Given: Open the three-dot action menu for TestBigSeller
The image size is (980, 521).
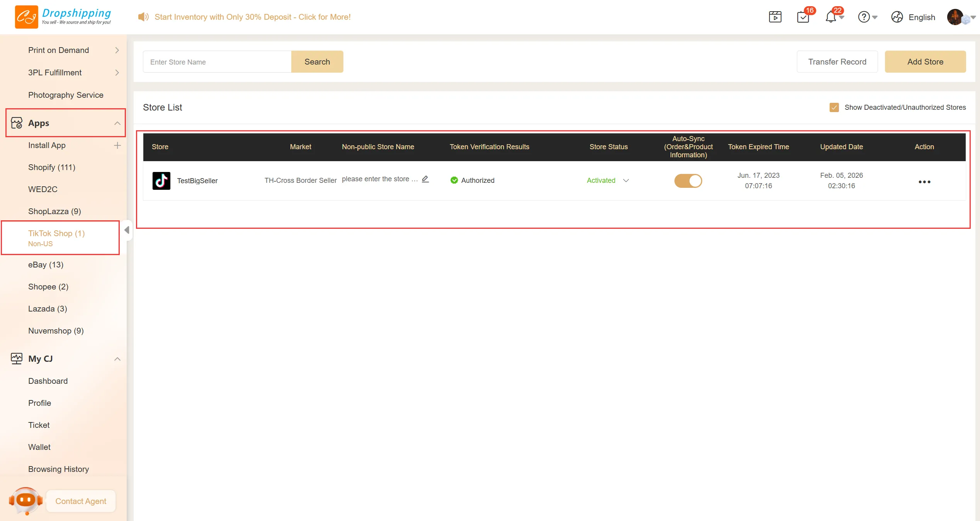Looking at the screenshot, I should pyautogui.click(x=924, y=182).
